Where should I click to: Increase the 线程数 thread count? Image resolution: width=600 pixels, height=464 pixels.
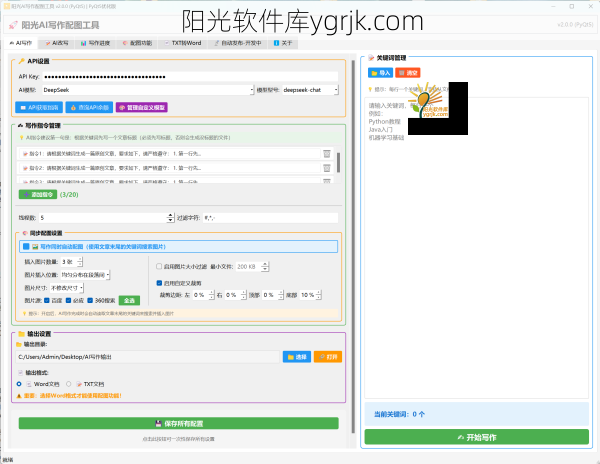171,215
